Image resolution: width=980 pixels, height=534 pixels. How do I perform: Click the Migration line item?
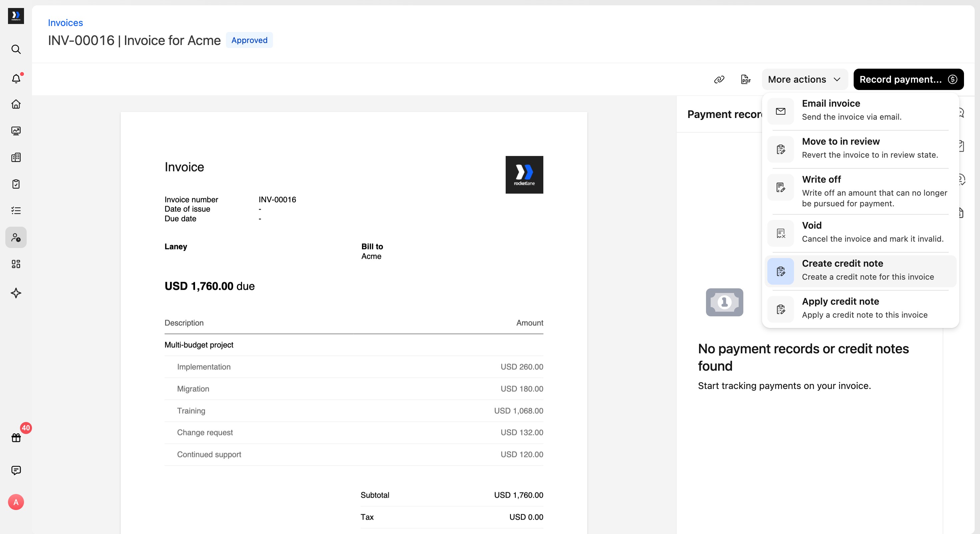354,389
